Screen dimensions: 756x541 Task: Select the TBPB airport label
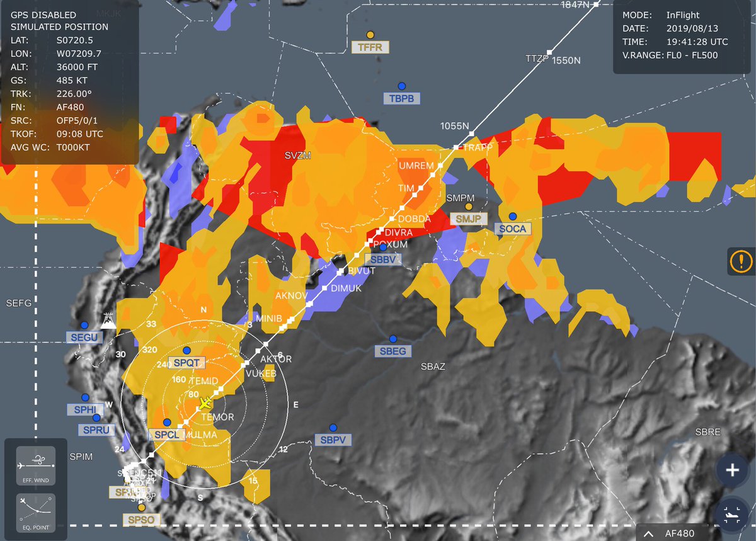(x=401, y=98)
